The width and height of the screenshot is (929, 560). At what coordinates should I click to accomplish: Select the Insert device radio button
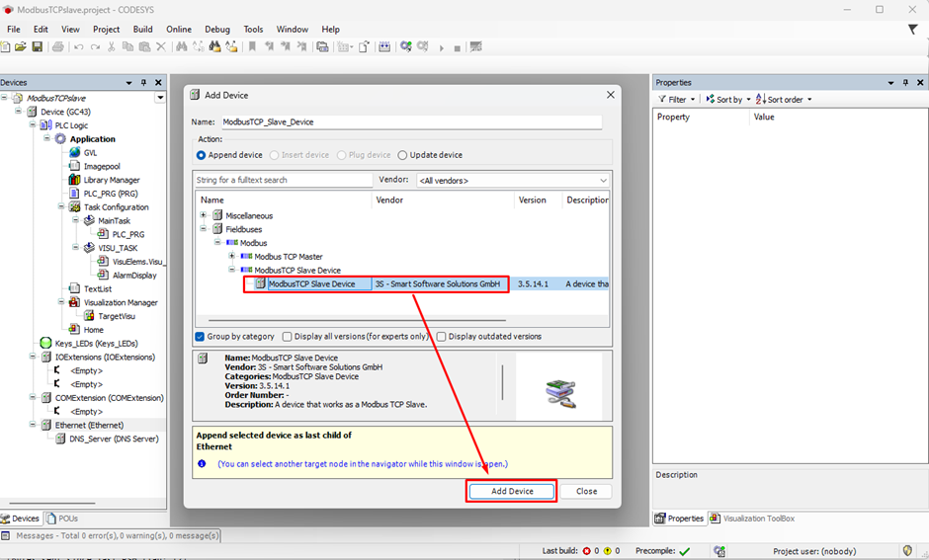tap(274, 155)
